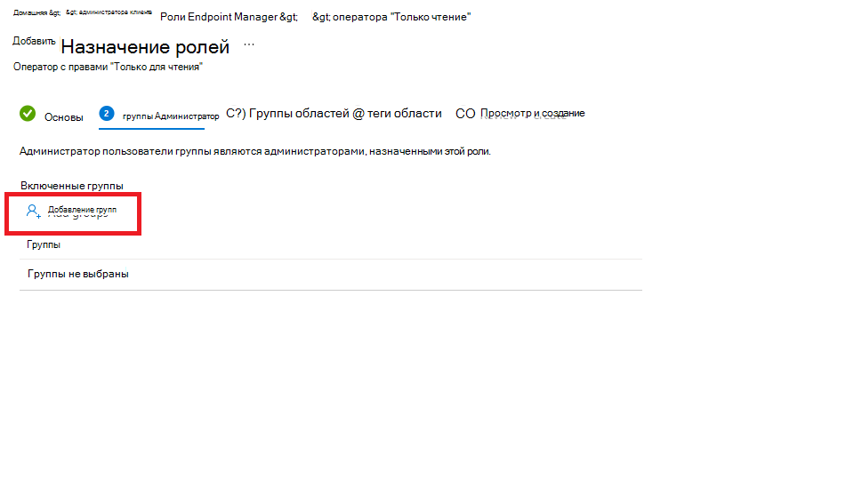Click the person-plus icon for adding groups

[x=33, y=212]
